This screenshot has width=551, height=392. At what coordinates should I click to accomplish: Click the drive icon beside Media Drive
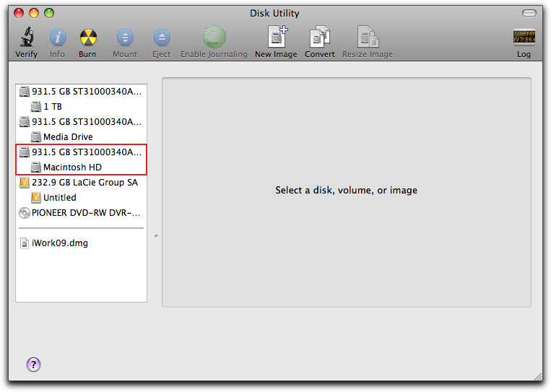pyautogui.click(x=36, y=137)
